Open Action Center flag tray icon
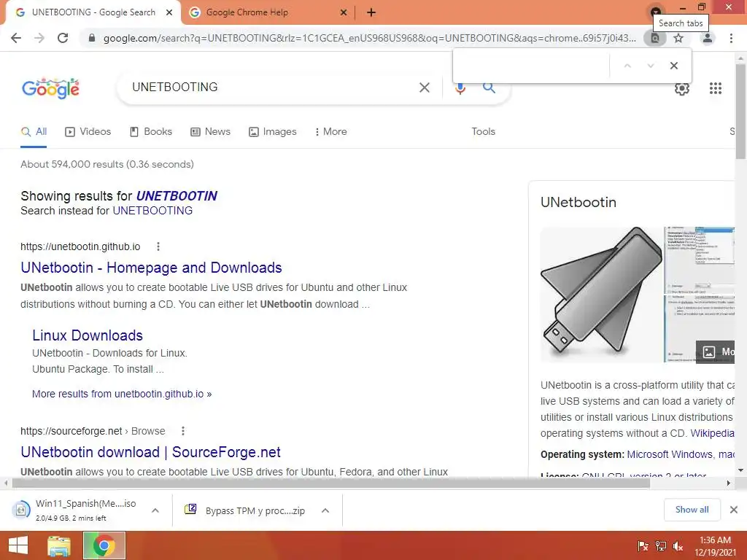The image size is (747, 560). tap(643, 546)
